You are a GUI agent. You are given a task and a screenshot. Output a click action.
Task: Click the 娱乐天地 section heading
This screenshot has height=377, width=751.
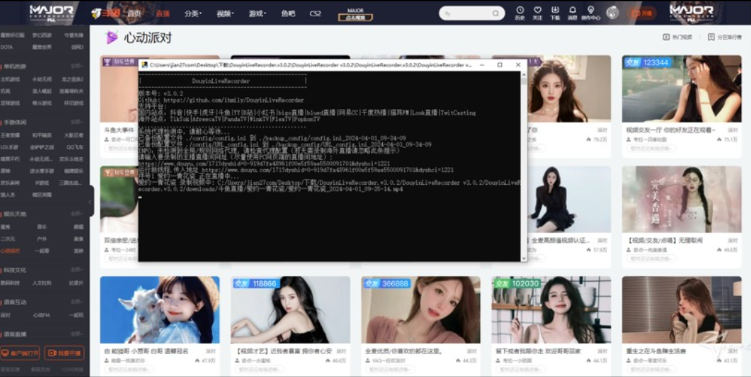15,214
